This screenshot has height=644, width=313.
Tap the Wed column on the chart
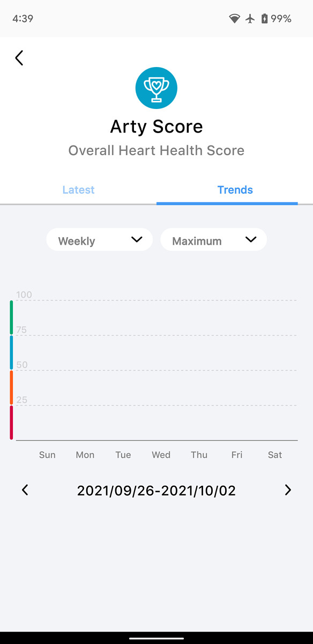(x=161, y=455)
